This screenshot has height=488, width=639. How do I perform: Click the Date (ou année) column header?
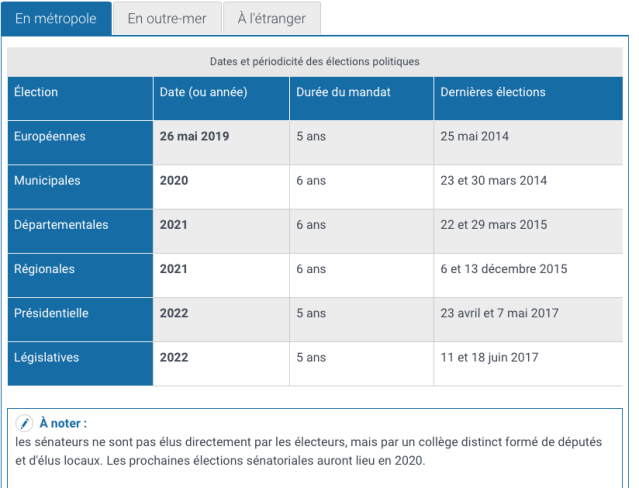203,92
